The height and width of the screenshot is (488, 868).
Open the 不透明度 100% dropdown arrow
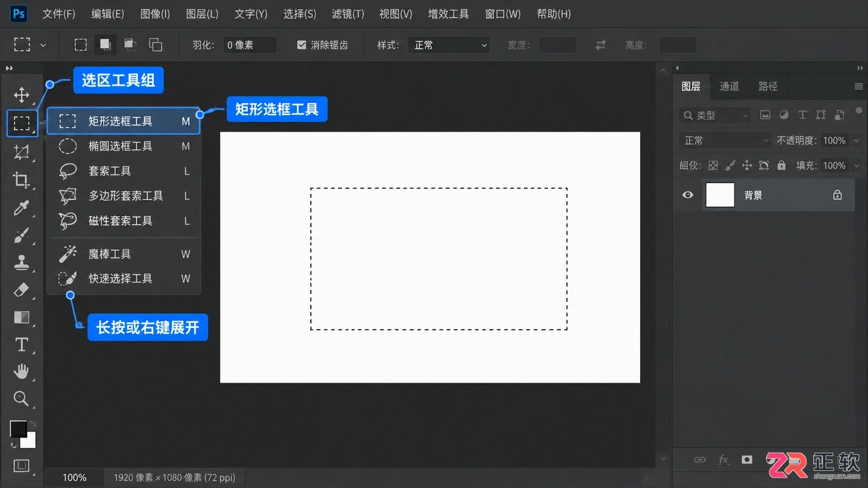(x=857, y=140)
